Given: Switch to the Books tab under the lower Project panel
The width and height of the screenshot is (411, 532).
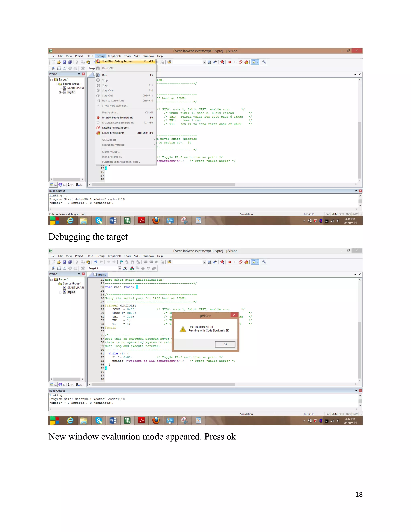Looking at the screenshot, I should coord(62,385).
